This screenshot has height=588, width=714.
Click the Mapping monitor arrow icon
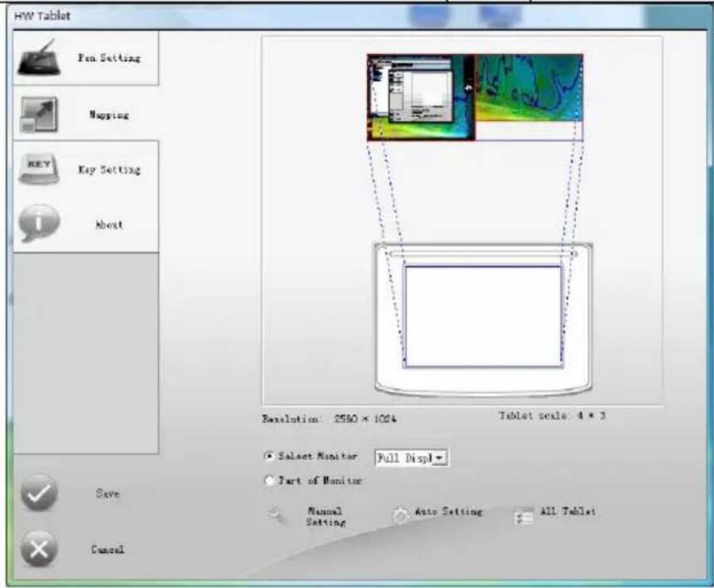[39, 114]
